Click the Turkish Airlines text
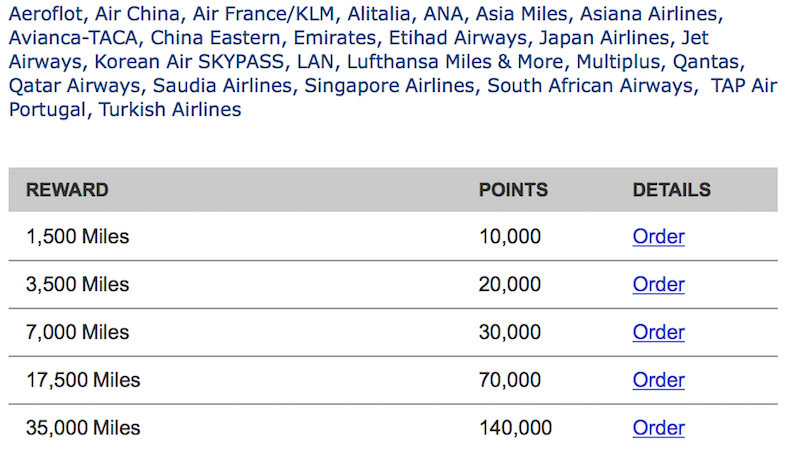The image size is (800, 475). tap(170, 110)
